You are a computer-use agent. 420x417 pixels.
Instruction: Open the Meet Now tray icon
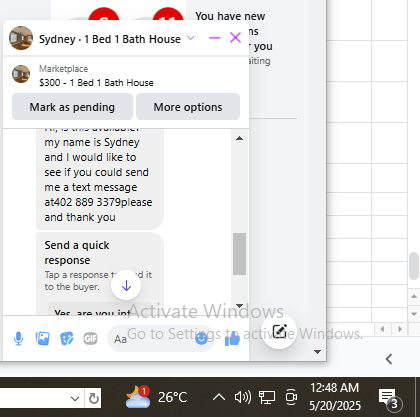point(291,397)
